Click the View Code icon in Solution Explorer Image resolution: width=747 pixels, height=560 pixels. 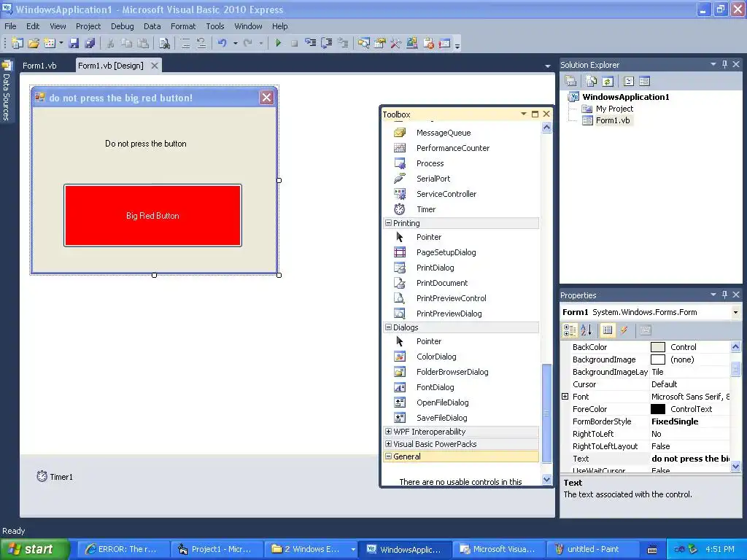click(629, 82)
